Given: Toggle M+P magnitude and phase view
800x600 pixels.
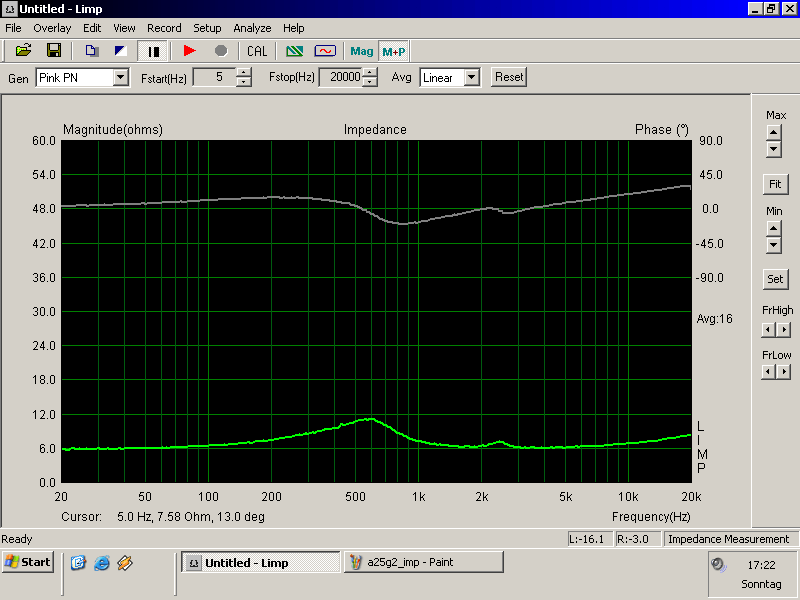Looking at the screenshot, I should (x=394, y=51).
